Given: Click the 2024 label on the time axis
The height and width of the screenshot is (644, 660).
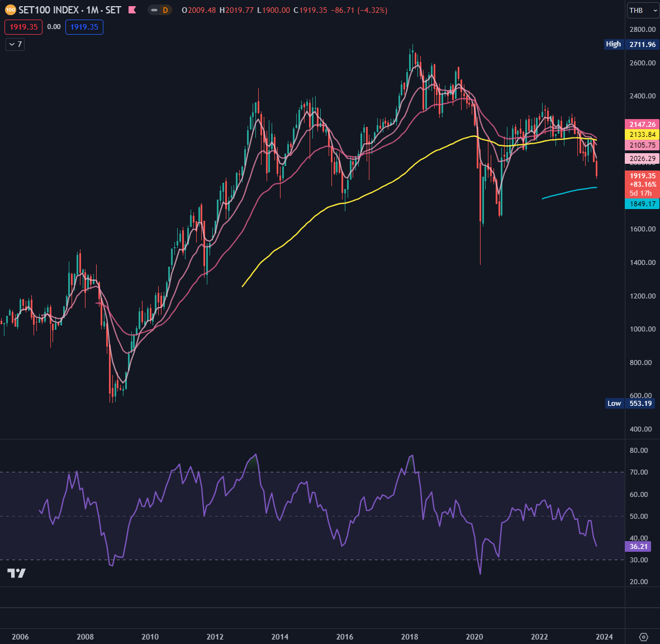Looking at the screenshot, I should tap(604, 637).
